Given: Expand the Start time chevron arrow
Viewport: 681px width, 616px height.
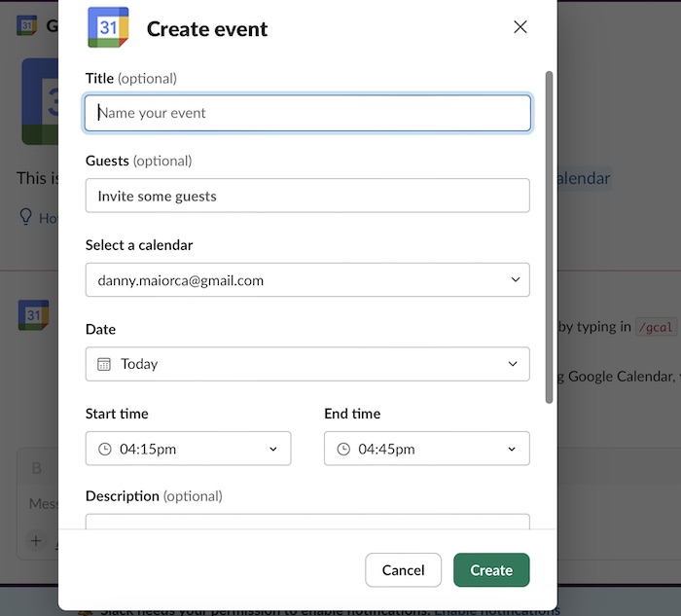Looking at the screenshot, I should click(272, 450).
